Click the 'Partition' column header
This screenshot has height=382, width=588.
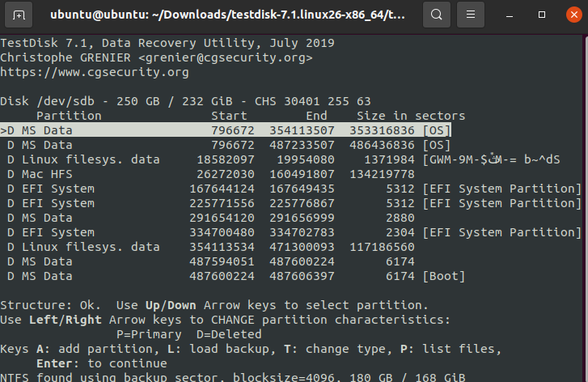pos(69,116)
